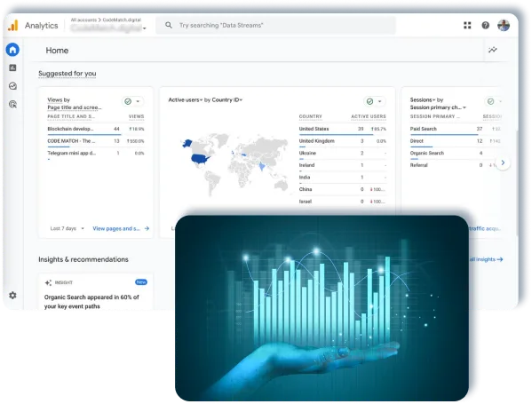532x404 pixels.
Task: Click green check status on Sessions card
Action: 490,101
